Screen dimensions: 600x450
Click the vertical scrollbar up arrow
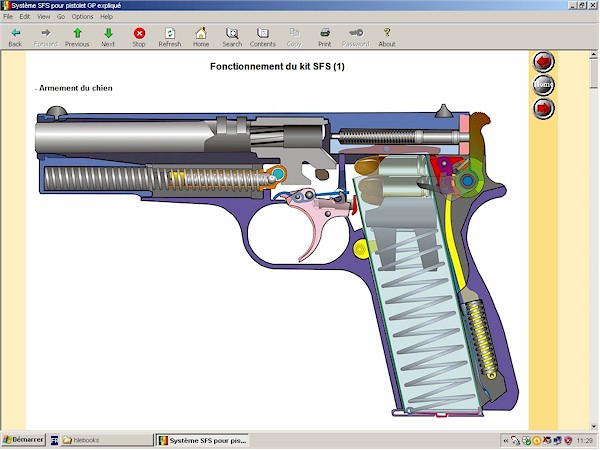tap(593, 55)
